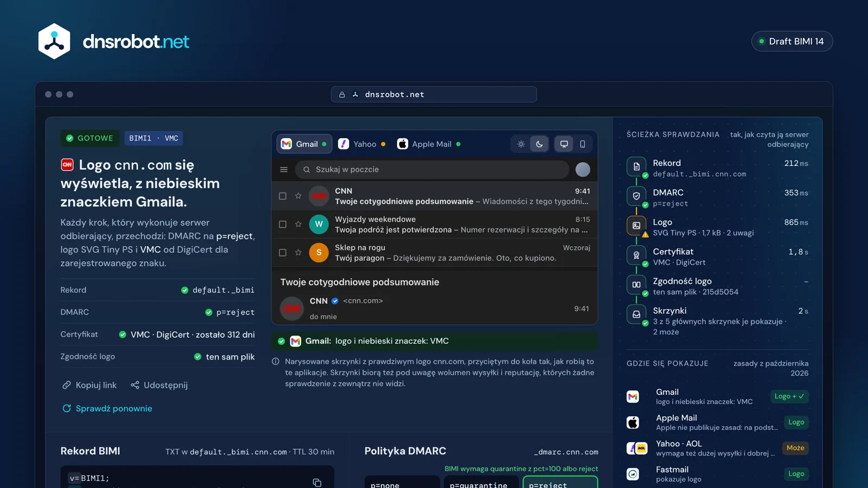Click the DMARC step shield icon
The width and height of the screenshot is (868, 488).
click(x=636, y=196)
